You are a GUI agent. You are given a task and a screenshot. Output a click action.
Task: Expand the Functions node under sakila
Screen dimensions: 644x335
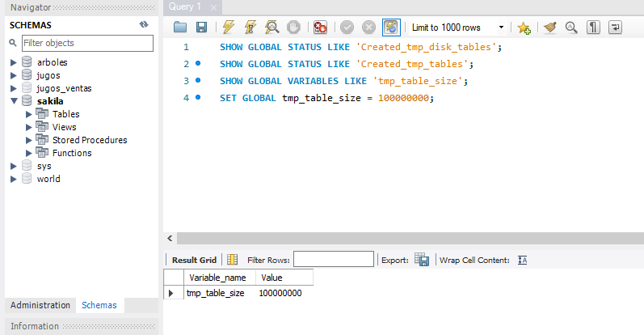click(x=29, y=153)
